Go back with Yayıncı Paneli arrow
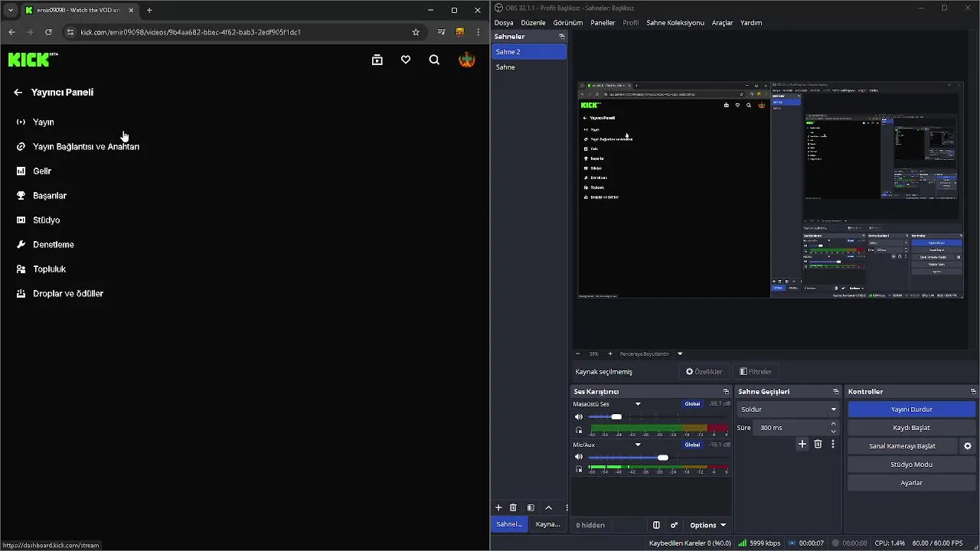Screen dimensions: 980x551 18,93
